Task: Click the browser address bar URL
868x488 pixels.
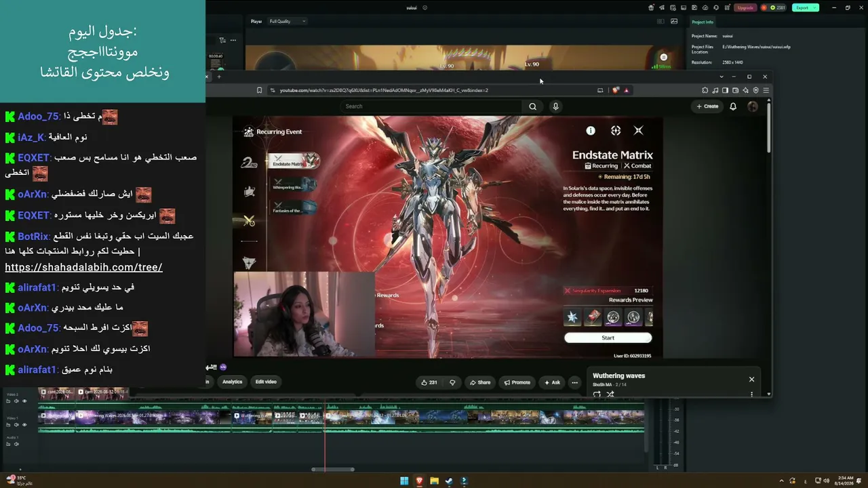Action: 384,90
